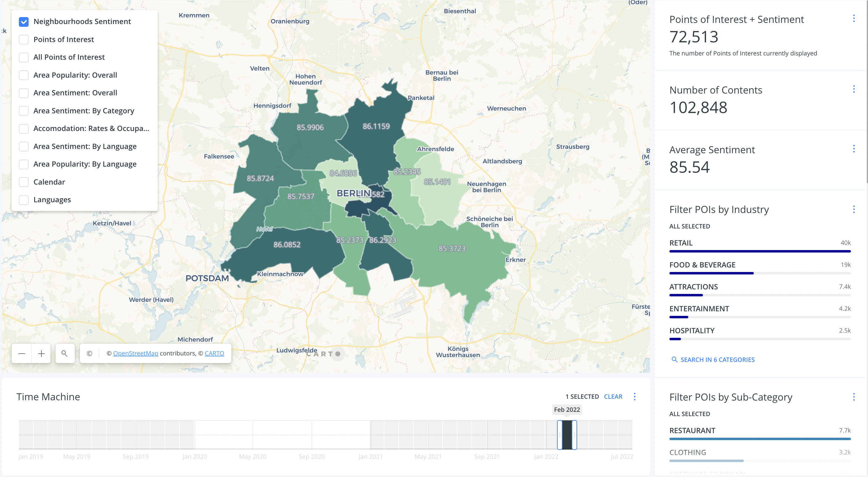The height and width of the screenshot is (477, 868).
Task: Open the map location search magnifier
Action: [x=64, y=353]
